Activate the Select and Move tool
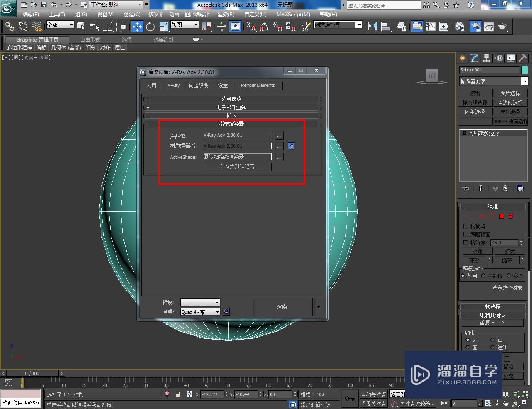The width and height of the screenshot is (532, 409). [137, 27]
